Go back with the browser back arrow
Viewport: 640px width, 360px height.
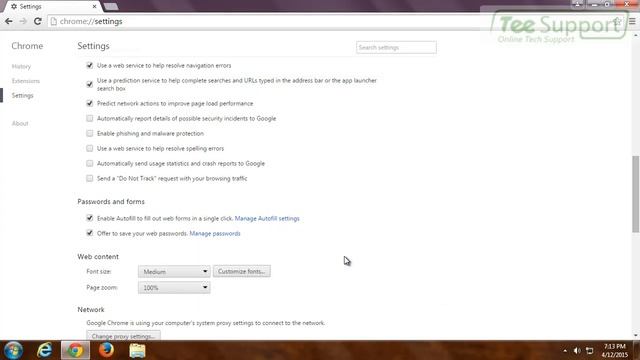pyautogui.click(x=9, y=21)
